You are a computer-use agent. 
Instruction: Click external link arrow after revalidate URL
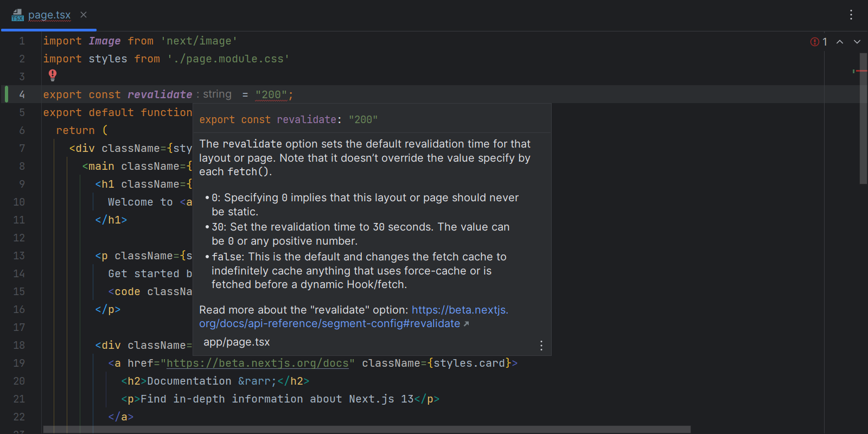coord(466,324)
